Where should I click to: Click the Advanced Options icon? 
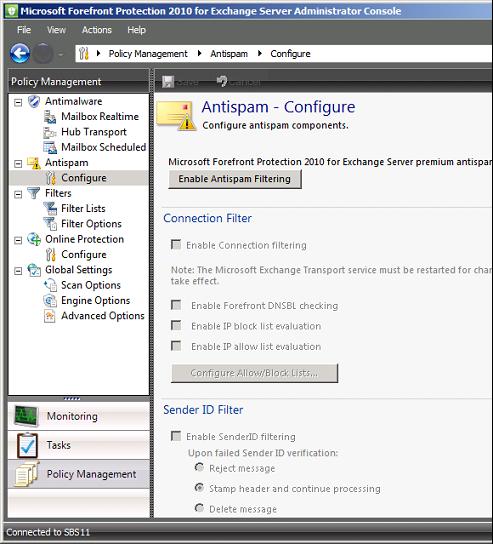pyautogui.click(x=50, y=316)
